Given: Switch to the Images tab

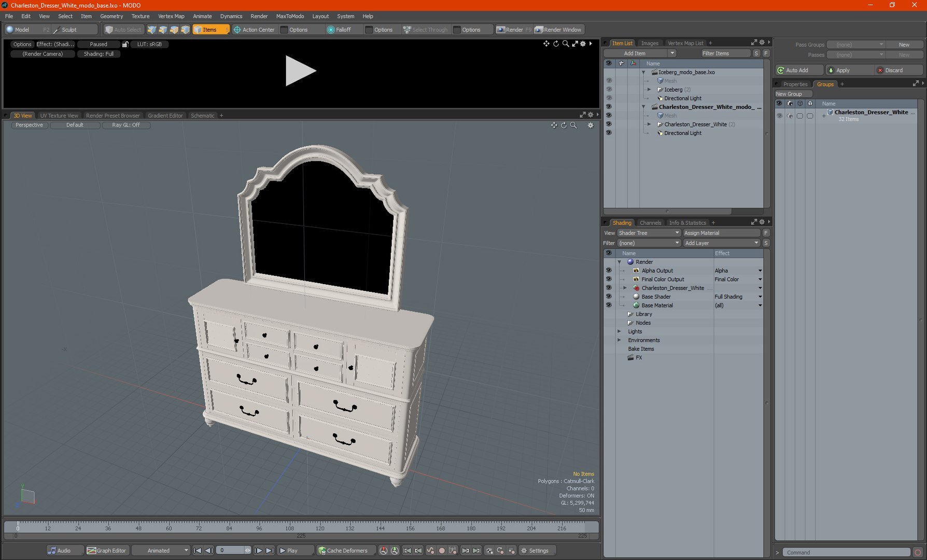Looking at the screenshot, I should [x=649, y=43].
